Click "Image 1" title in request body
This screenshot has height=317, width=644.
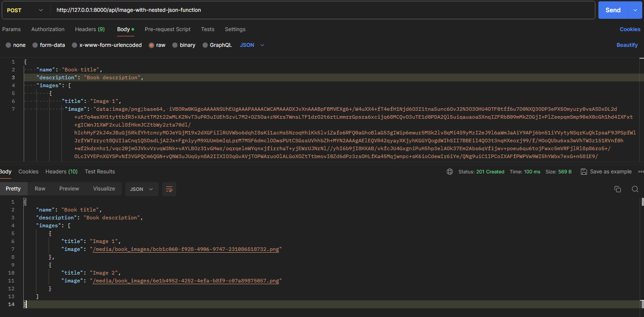click(105, 101)
